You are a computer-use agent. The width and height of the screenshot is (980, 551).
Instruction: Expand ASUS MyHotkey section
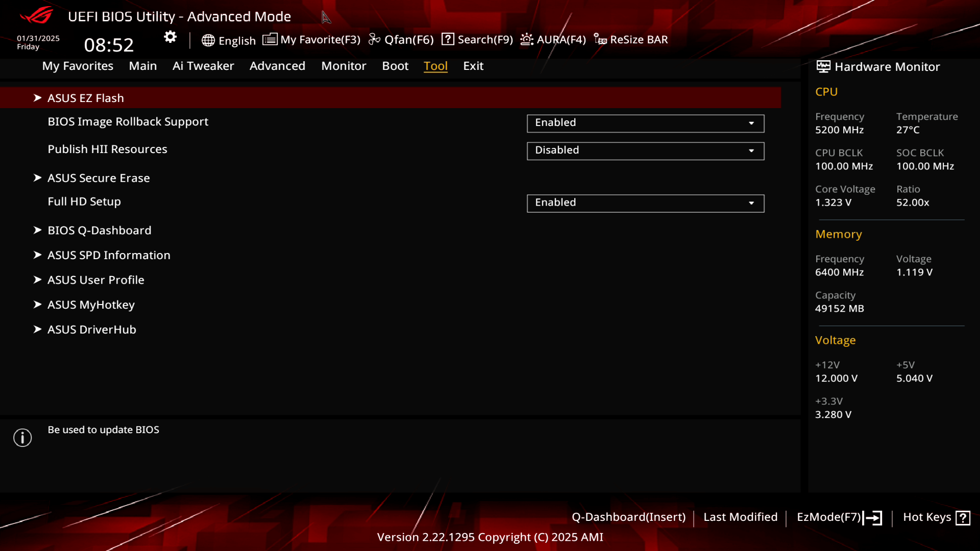point(91,305)
